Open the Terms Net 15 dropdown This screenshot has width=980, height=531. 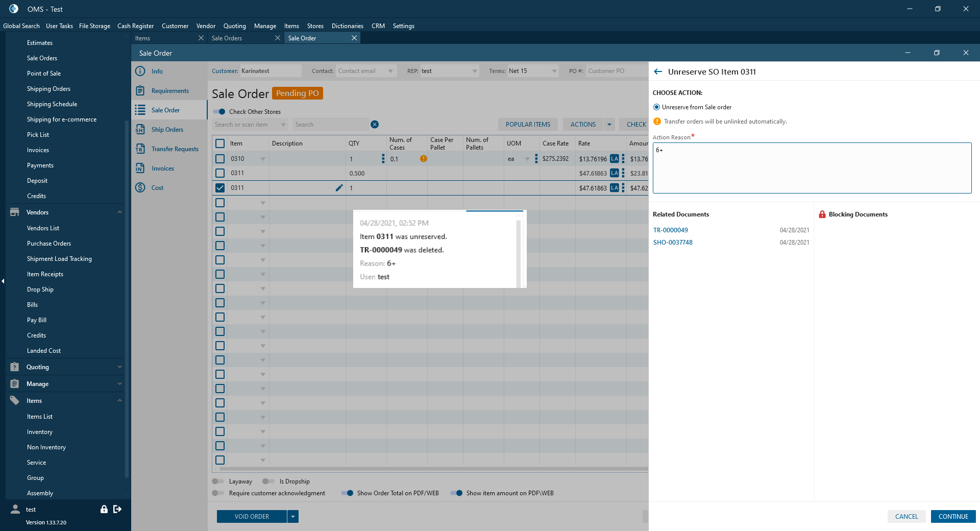554,71
